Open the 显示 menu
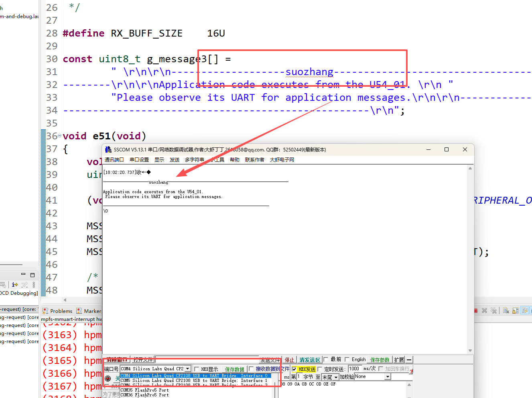532x398 pixels. 159,159
